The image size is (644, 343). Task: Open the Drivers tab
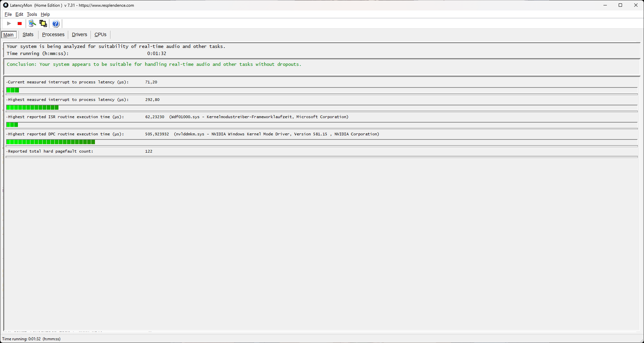point(79,34)
